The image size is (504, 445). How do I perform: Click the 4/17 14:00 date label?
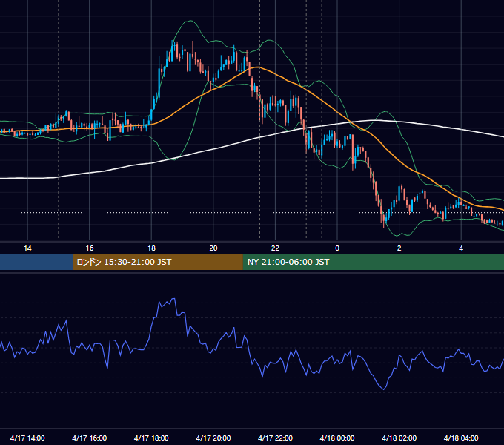click(27, 438)
